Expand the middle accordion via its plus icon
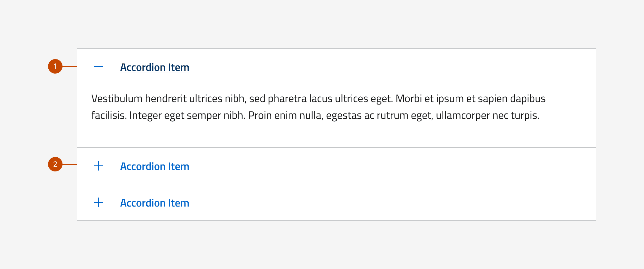 click(99, 166)
